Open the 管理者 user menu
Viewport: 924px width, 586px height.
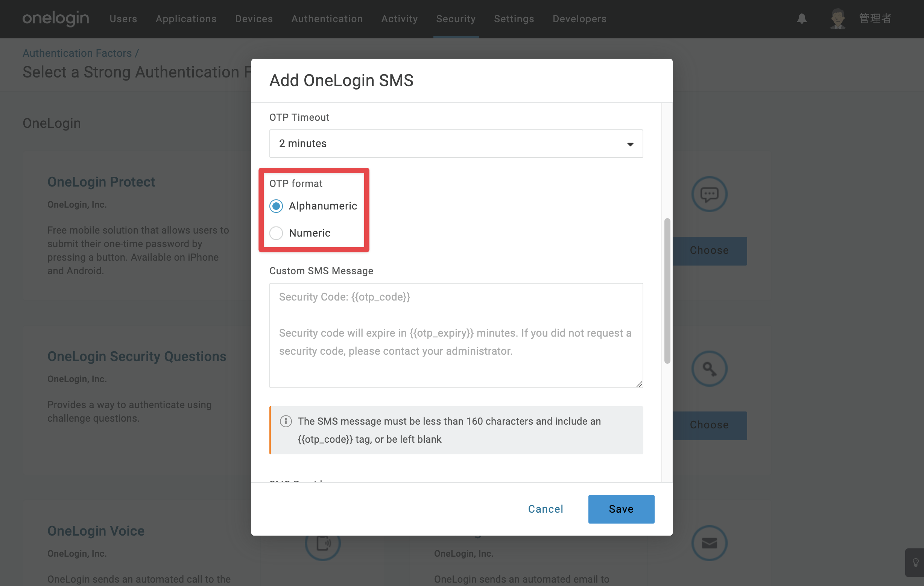tap(875, 18)
